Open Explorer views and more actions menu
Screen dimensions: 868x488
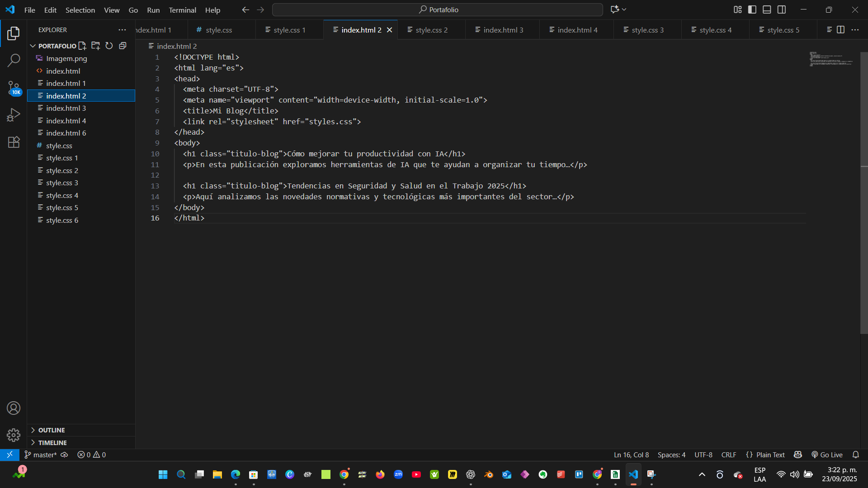122,30
